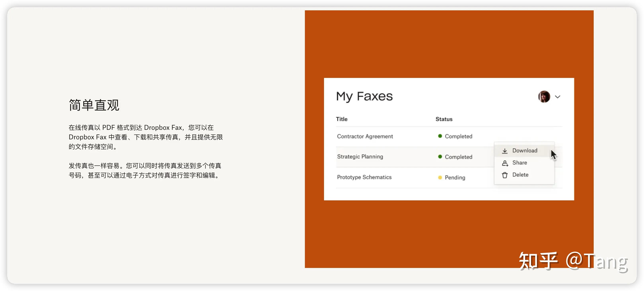Toggle the Strategic Planning completion indicator
Image resolution: width=644 pixels, height=291 pixels.
(440, 157)
